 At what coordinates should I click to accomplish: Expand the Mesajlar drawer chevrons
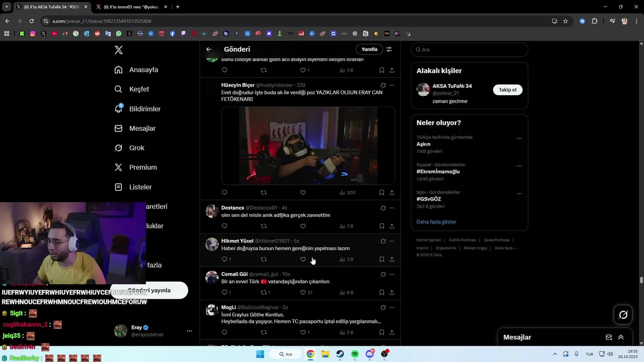point(621,337)
